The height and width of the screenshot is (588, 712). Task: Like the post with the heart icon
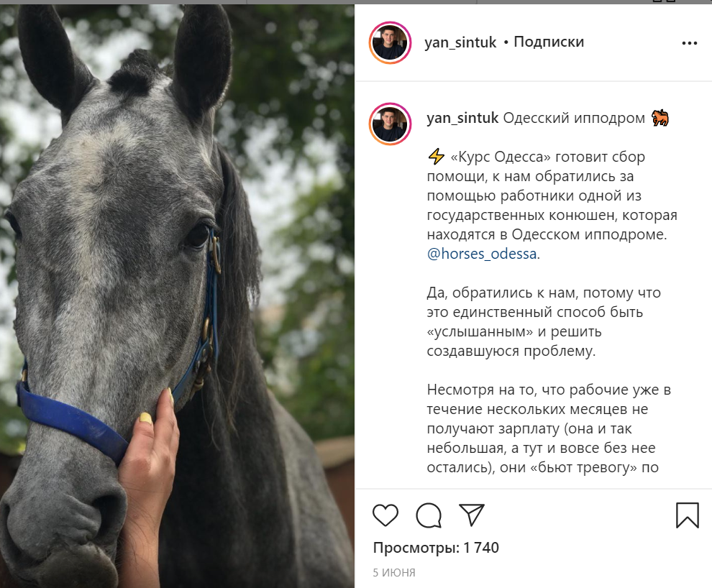pos(385,515)
